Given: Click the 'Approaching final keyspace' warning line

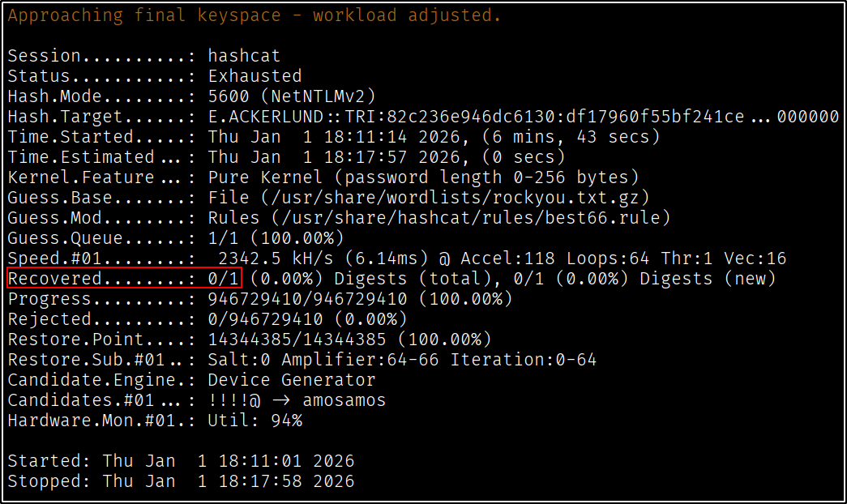Looking at the screenshot, I should [254, 15].
